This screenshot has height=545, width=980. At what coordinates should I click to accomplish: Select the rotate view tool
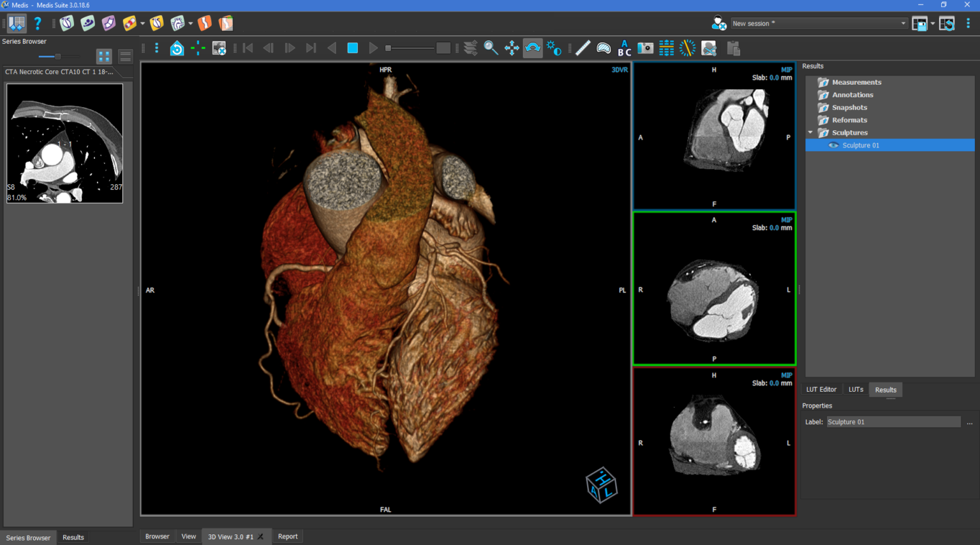click(x=533, y=48)
